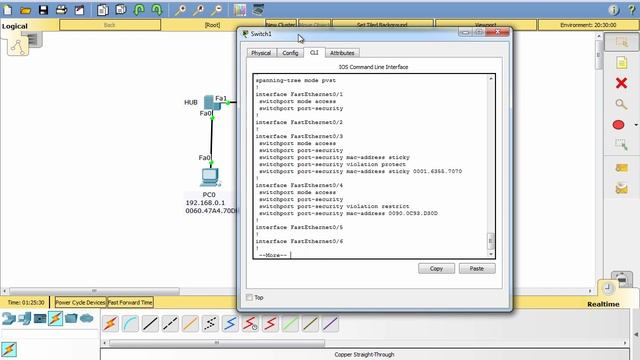Choose Copper Straight-Through cable
Image resolution: width=640 pixels, height=360 pixels.
click(x=150, y=324)
